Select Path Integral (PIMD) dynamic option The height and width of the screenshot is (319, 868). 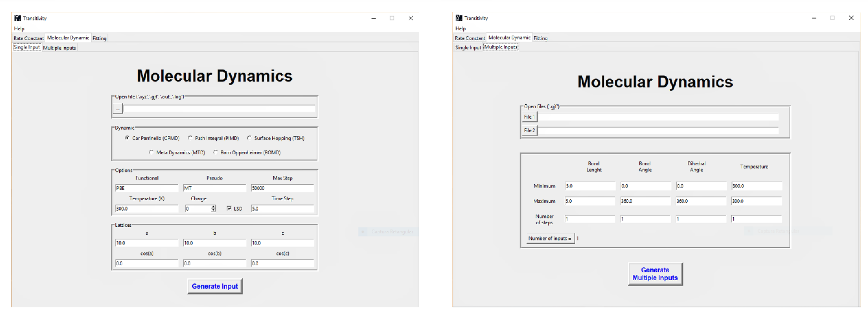tap(190, 138)
